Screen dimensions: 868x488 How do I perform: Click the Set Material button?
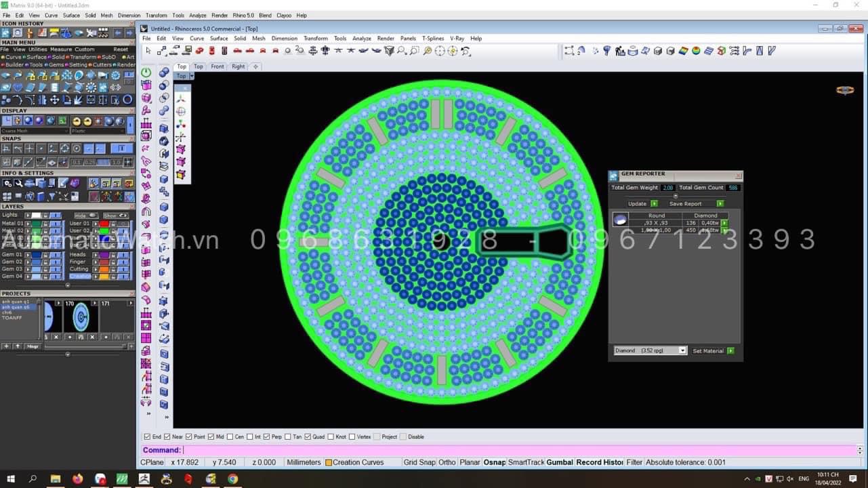click(708, 351)
